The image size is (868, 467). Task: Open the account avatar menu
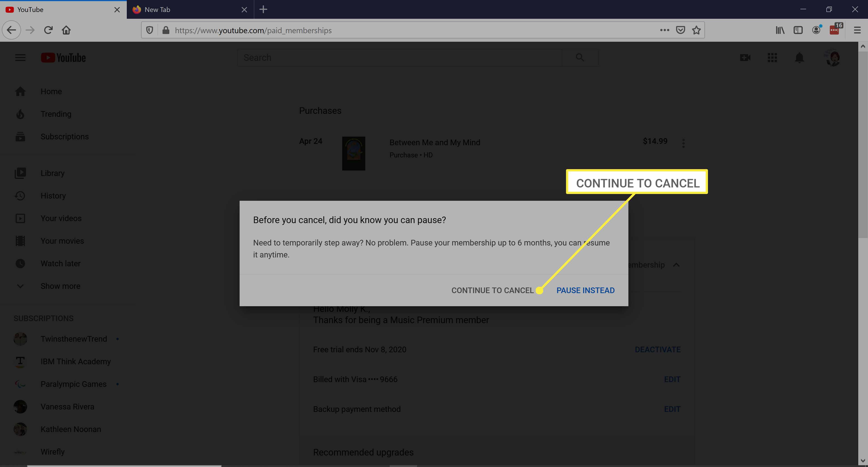(x=833, y=58)
